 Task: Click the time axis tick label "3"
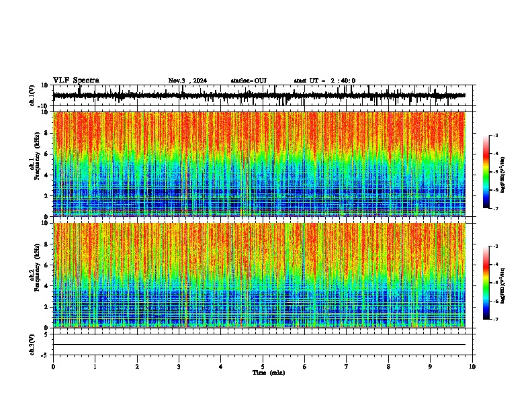pyautogui.click(x=179, y=367)
